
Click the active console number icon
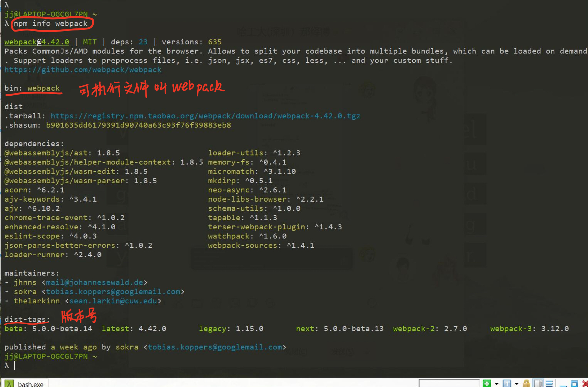(x=507, y=383)
